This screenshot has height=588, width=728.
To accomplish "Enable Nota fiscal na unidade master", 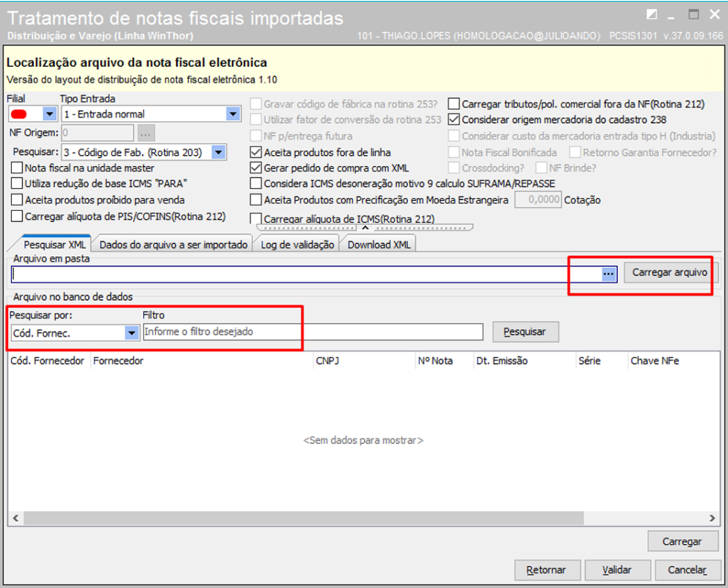I will pyautogui.click(x=17, y=168).
